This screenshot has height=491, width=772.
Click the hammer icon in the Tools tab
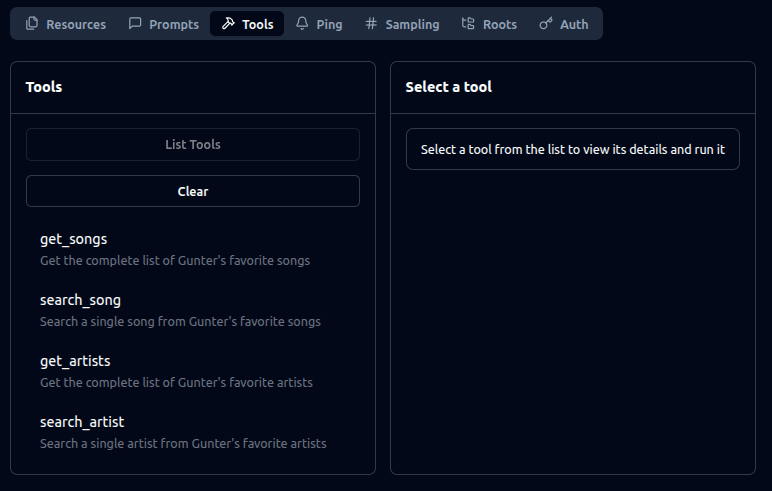228,24
